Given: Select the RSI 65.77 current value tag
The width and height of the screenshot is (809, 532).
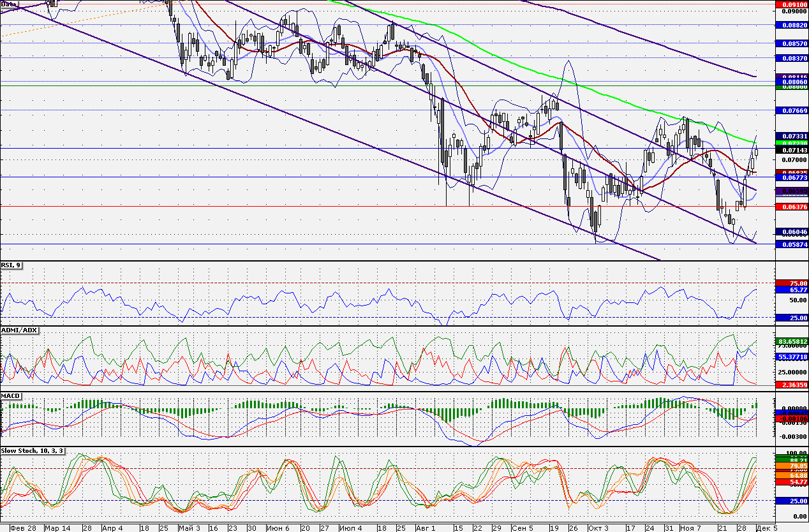Looking at the screenshot, I should click(x=791, y=290).
